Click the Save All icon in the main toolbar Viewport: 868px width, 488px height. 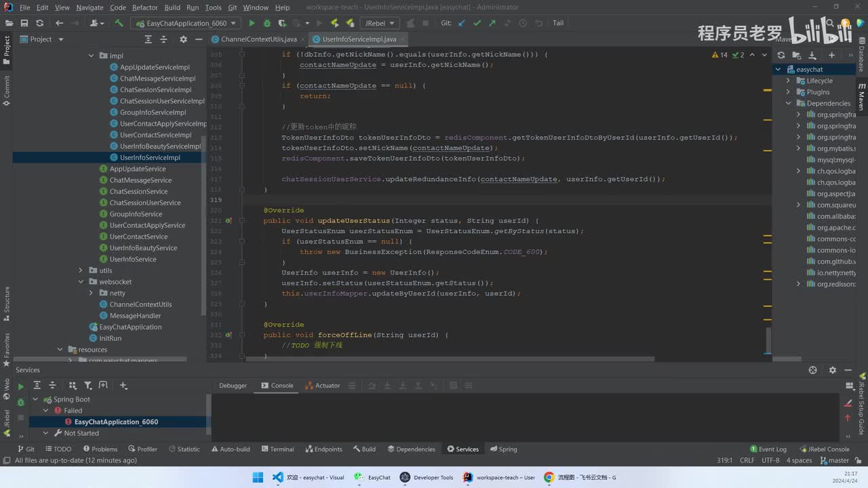pos(24,23)
